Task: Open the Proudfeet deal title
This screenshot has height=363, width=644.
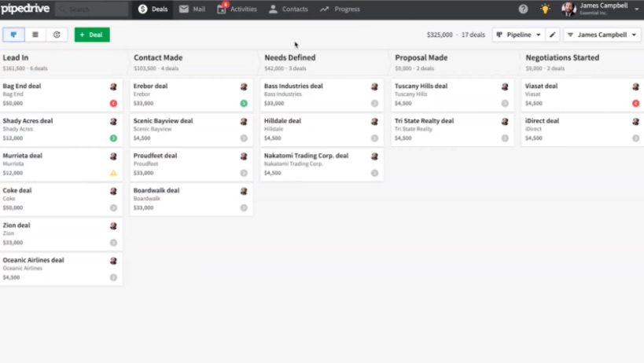Action: 155,156
